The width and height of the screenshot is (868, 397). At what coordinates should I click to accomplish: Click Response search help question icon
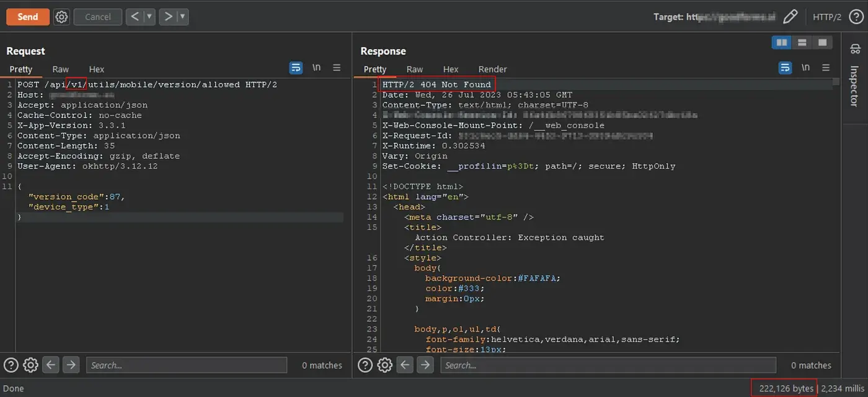(365, 365)
